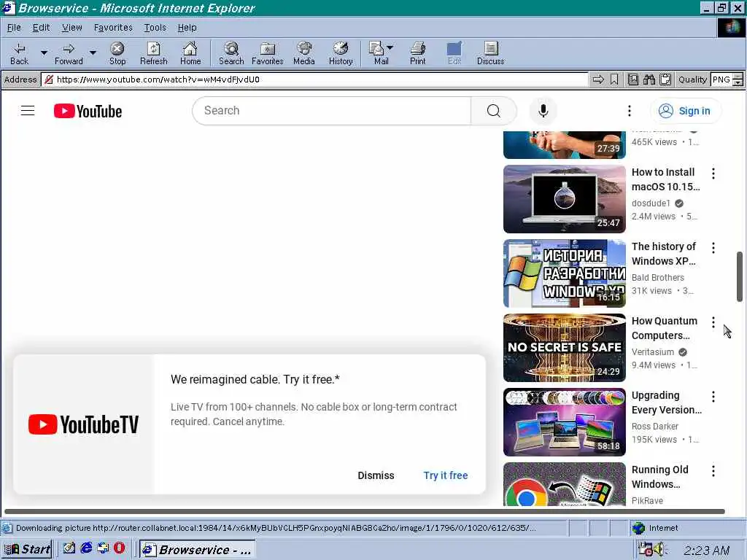
Task: Open the Tools menu
Action: point(155,28)
